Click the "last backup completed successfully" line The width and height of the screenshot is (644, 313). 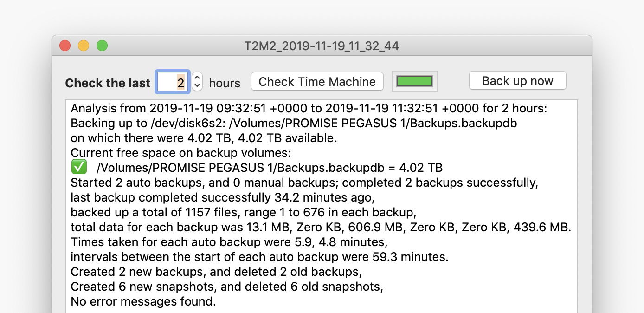(x=222, y=197)
